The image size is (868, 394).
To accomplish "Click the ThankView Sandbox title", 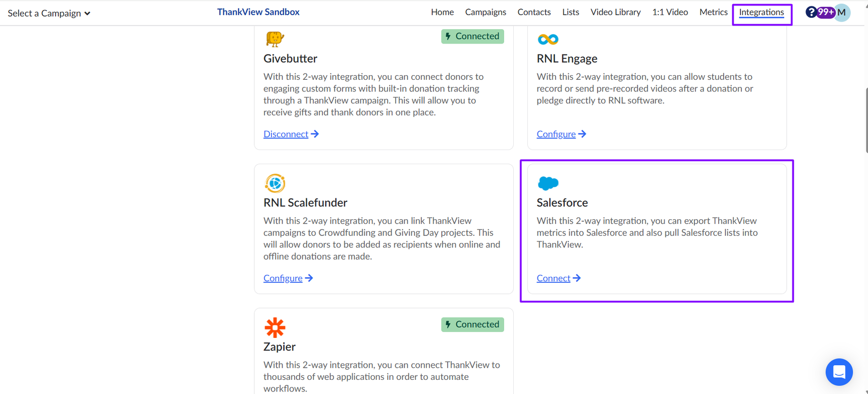I will (258, 12).
